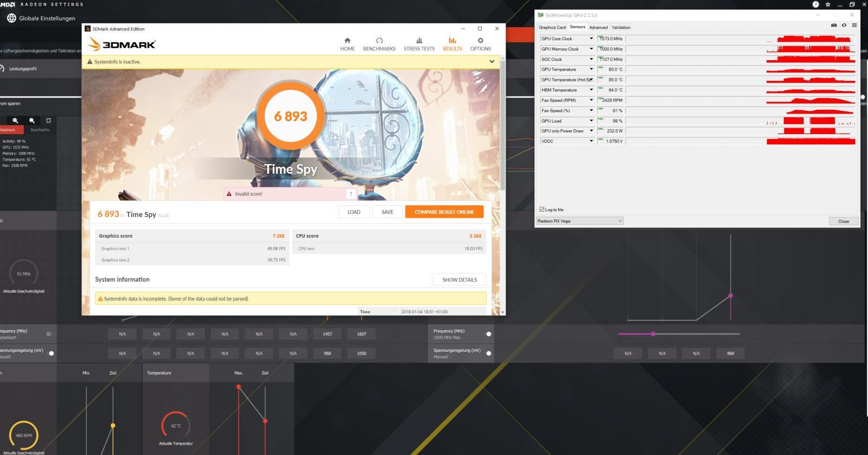Open Globale Einstellungen in Radeon Settings

41,18
